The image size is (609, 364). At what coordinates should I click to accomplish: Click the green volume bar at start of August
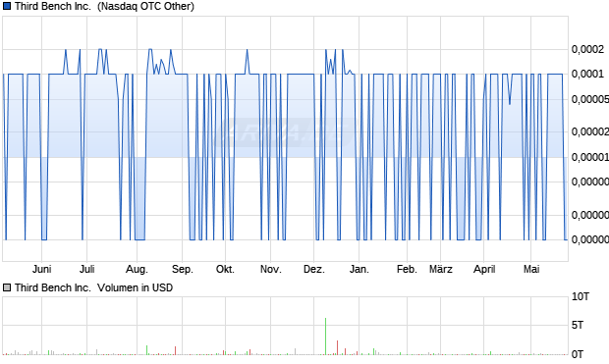click(x=146, y=350)
